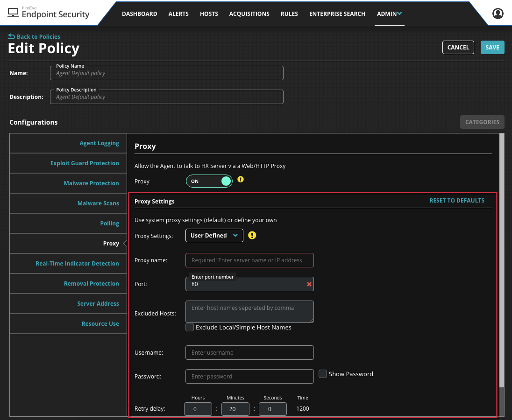Click the Username input field
This screenshot has width=512, height=420.
click(x=249, y=352)
